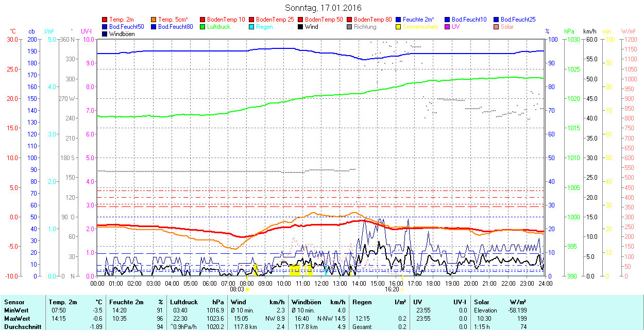Screen dimensions: 644x330
Task: Click the MaxWert row label
Action: (x=16, y=319)
